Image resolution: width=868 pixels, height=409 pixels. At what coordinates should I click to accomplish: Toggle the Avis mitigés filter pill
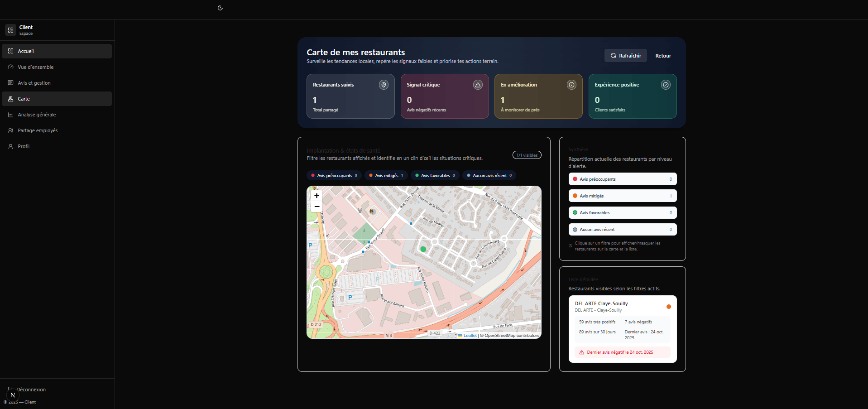click(x=386, y=175)
